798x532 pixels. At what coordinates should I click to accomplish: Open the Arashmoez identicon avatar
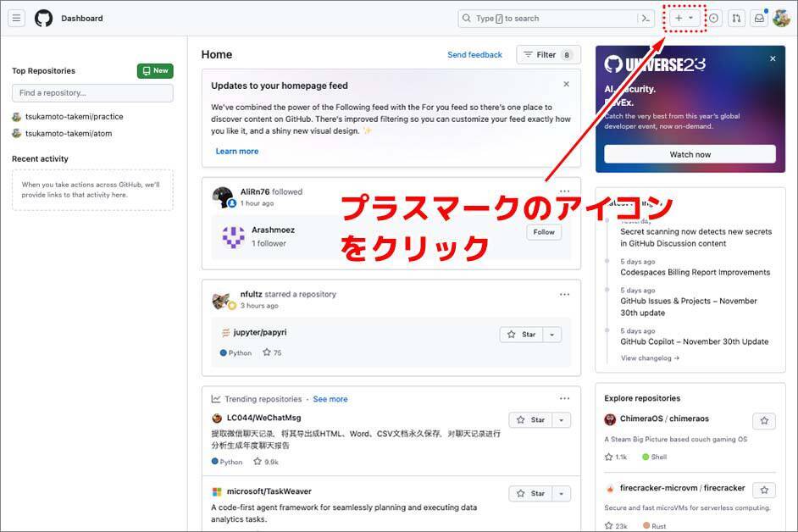pos(234,236)
